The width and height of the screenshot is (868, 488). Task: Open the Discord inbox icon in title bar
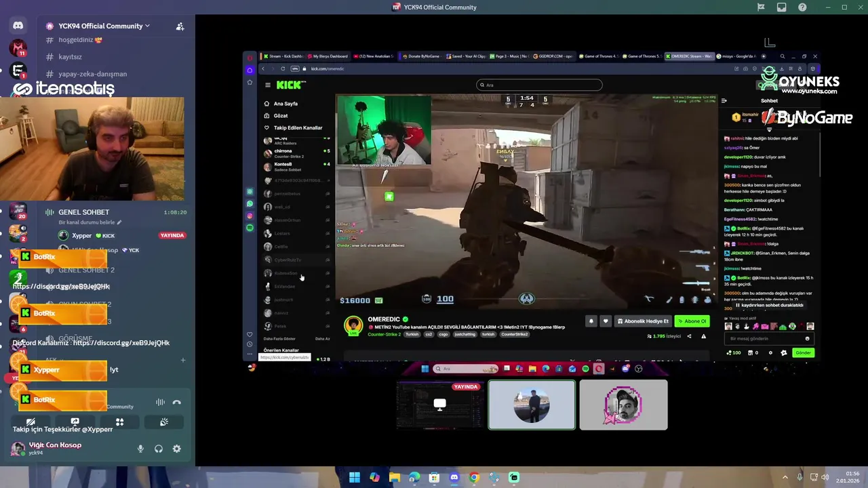coord(781,7)
